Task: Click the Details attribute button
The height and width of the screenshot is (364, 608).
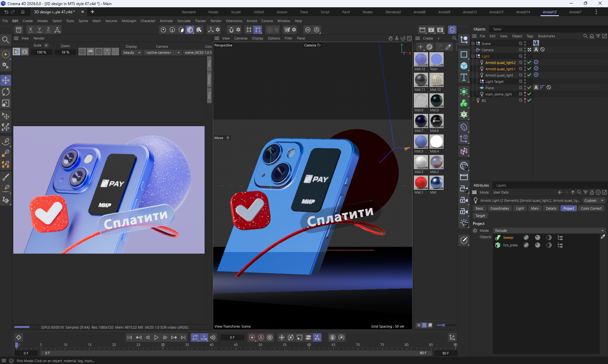Action: [551, 208]
